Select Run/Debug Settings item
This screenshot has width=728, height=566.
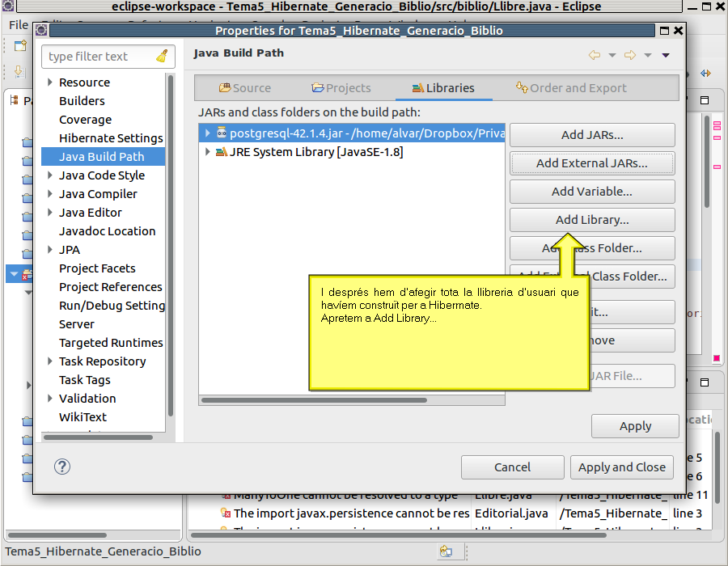click(112, 306)
